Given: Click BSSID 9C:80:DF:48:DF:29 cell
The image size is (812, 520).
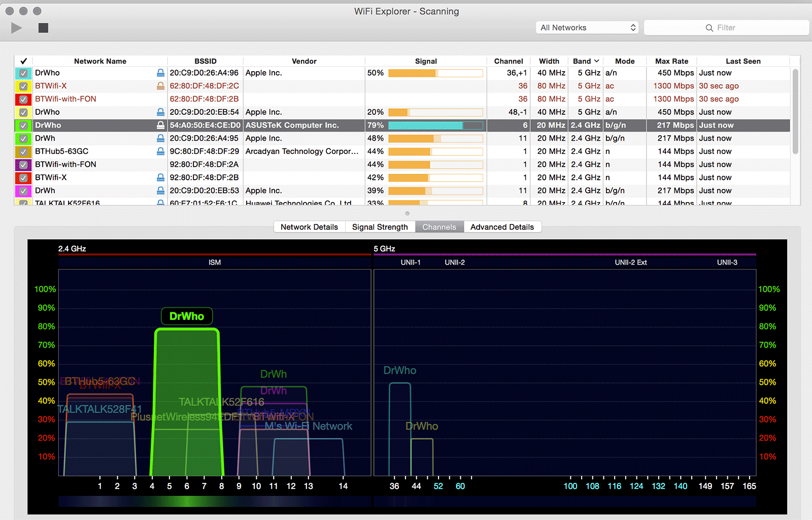Looking at the screenshot, I should click(x=205, y=151).
